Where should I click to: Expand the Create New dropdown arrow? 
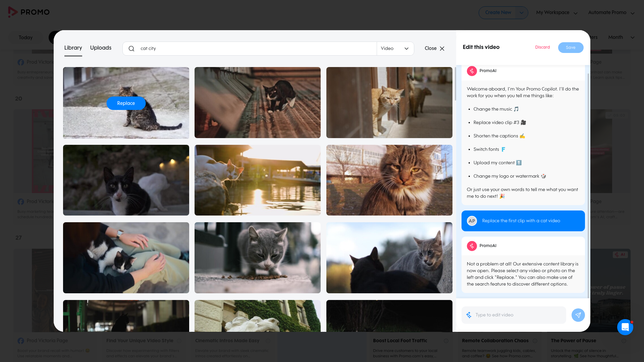tap(521, 13)
